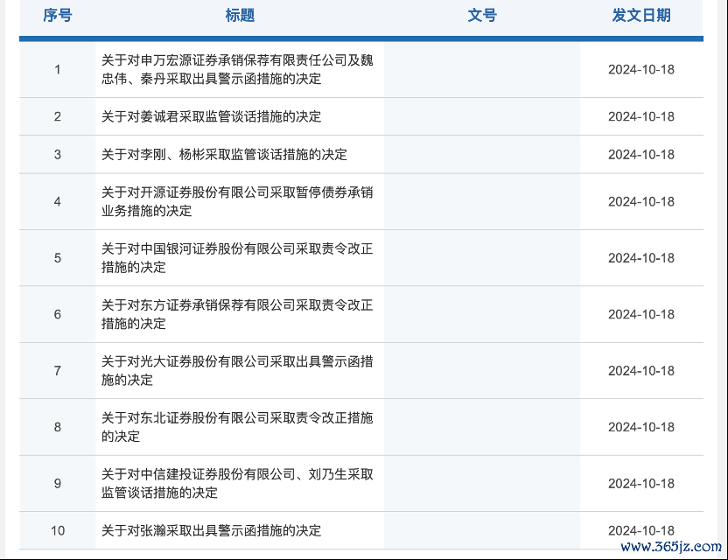Click the 序号 column header
The height and width of the screenshot is (560, 728).
pos(58,16)
